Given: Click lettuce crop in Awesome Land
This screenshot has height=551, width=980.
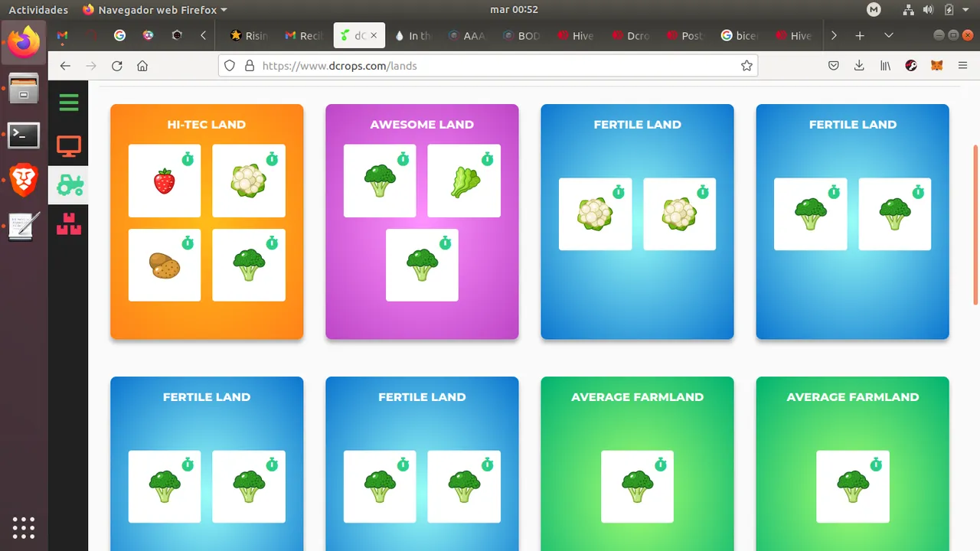Looking at the screenshot, I should pos(464,181).
